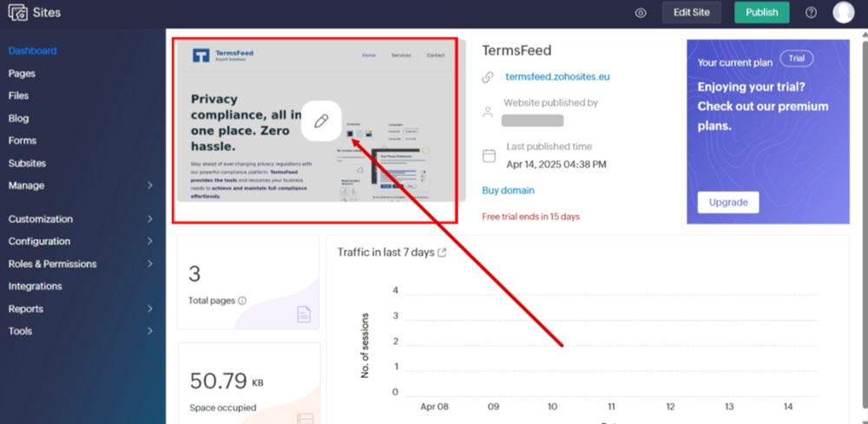Open Integrations in the sidebar
Viewport: 868px width, 424px height.
(35, 286)
